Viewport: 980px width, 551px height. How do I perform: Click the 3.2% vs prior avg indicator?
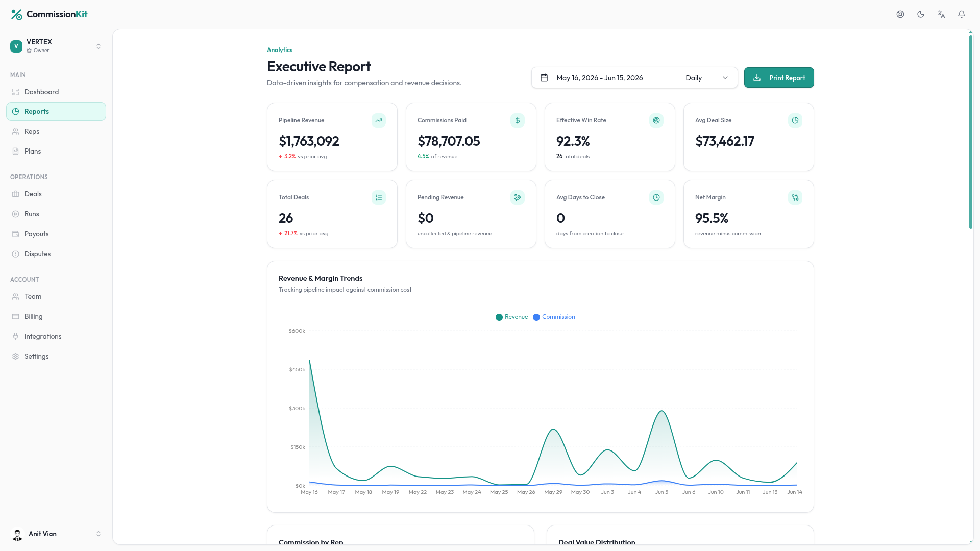coord(303,156)
